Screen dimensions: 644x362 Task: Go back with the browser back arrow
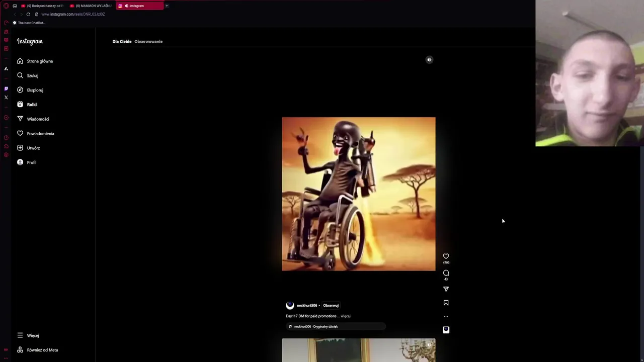(15, 14)
